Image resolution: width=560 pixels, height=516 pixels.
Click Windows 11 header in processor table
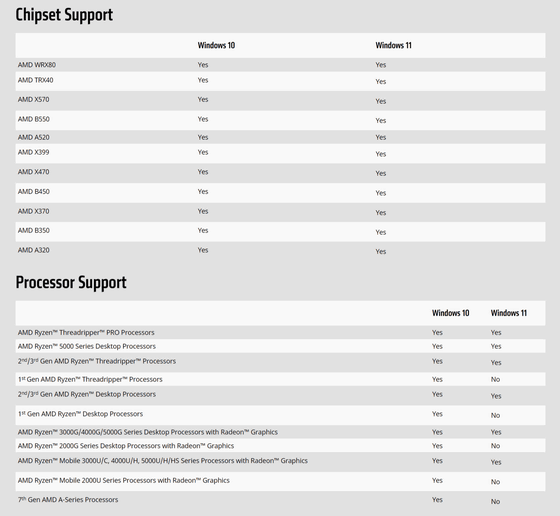[x=509, y=313]
